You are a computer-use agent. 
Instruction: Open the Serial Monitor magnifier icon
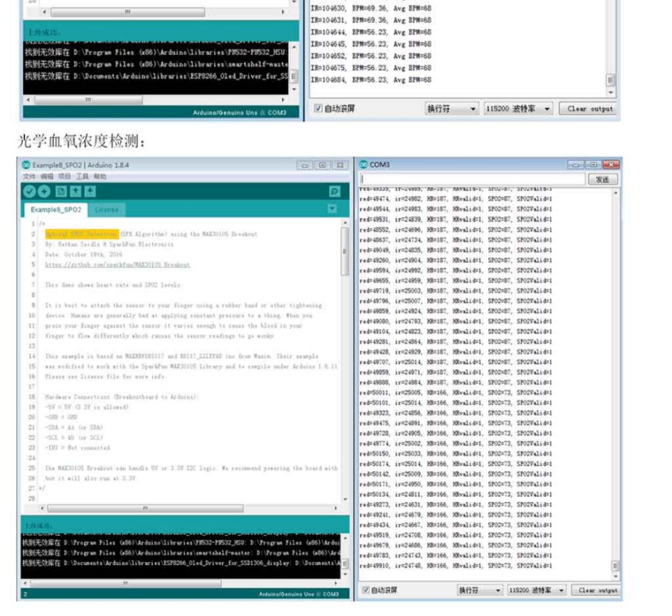pos(335,192)
